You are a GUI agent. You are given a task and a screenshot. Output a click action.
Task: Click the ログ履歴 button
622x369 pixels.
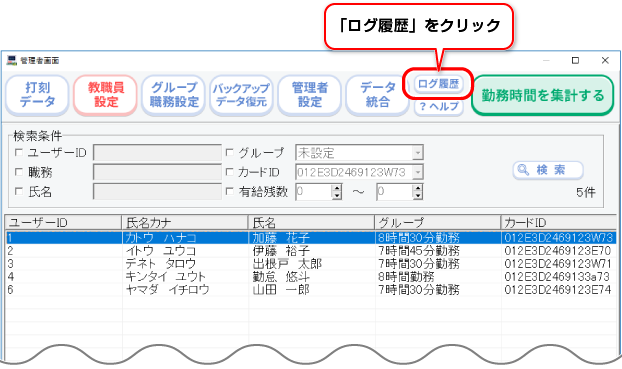pyautogui.click(x=438, y=84)
